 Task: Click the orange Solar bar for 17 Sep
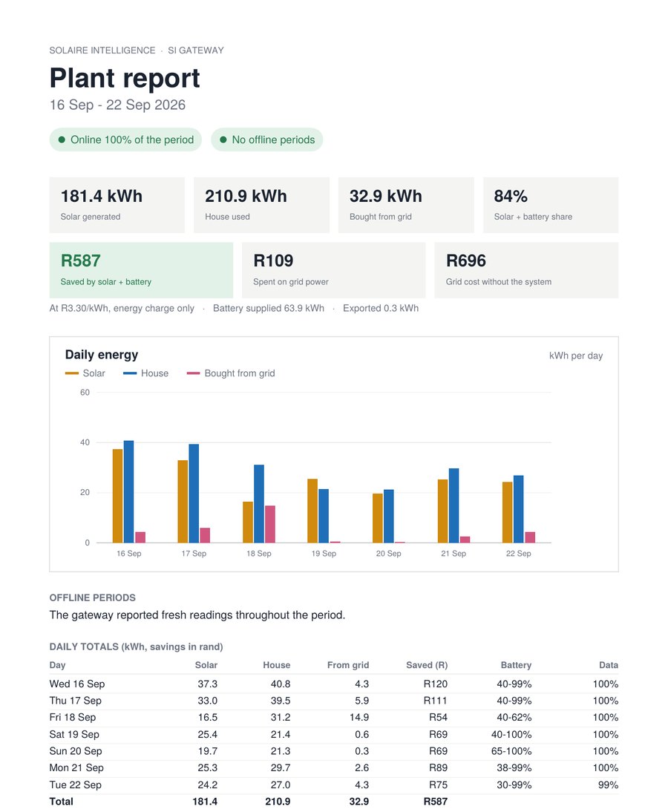[183, 502]
